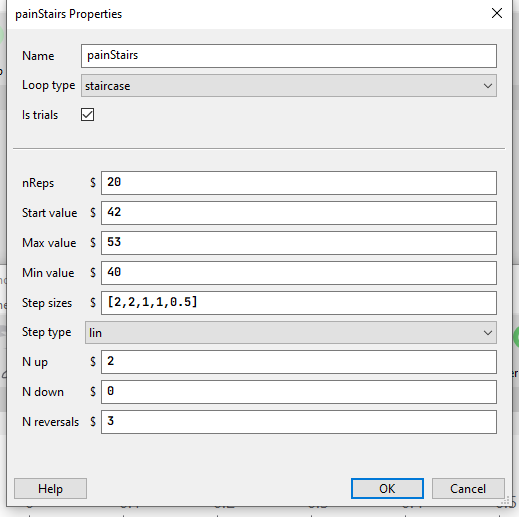Click the Step sizes list field
The height and width of the screenshot is (517, 519).
(299, 303)
